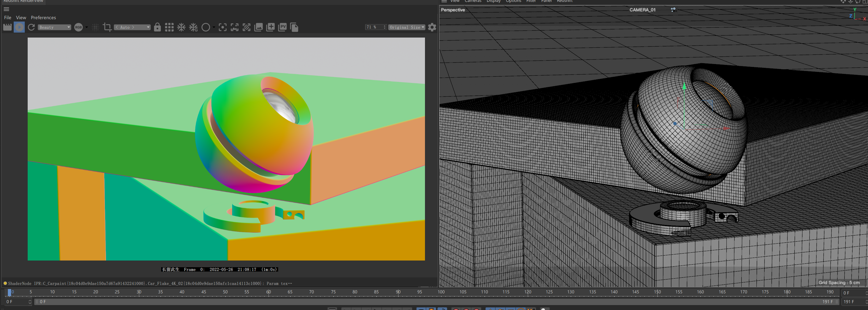Click the circle clay render icon
Viewport: 868px width, 310px height.
(x=206, y=27)
